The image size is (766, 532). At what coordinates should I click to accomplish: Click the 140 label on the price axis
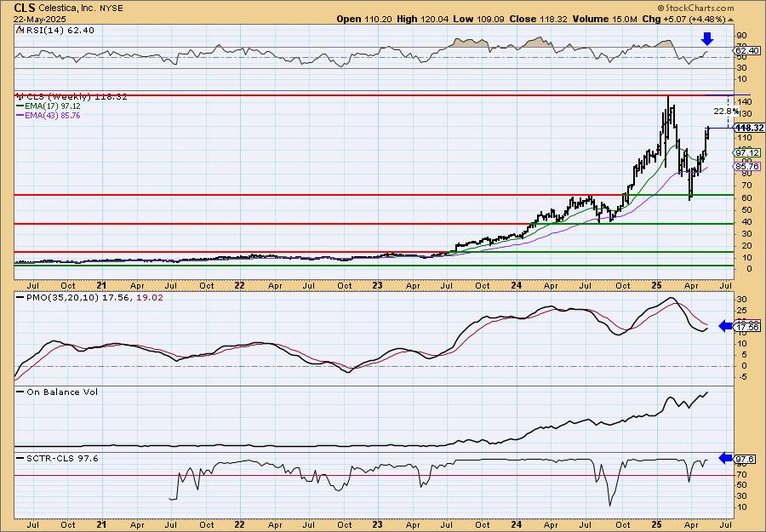click(745, 101)
